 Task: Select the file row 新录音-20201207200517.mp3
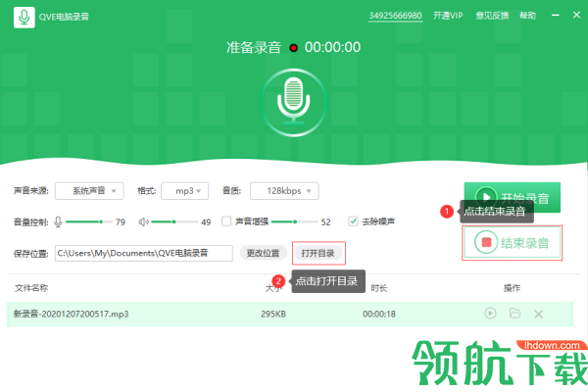(290, 314)
